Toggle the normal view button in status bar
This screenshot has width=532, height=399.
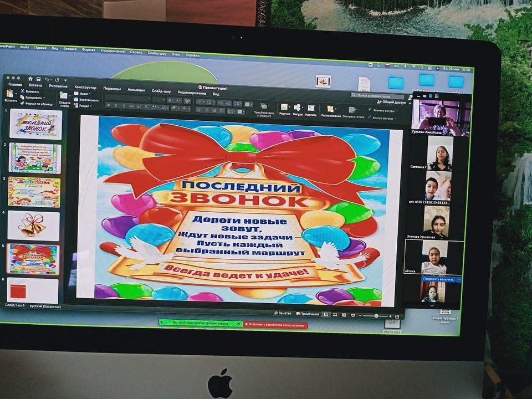pyautogui.click(x=326, y=315)
